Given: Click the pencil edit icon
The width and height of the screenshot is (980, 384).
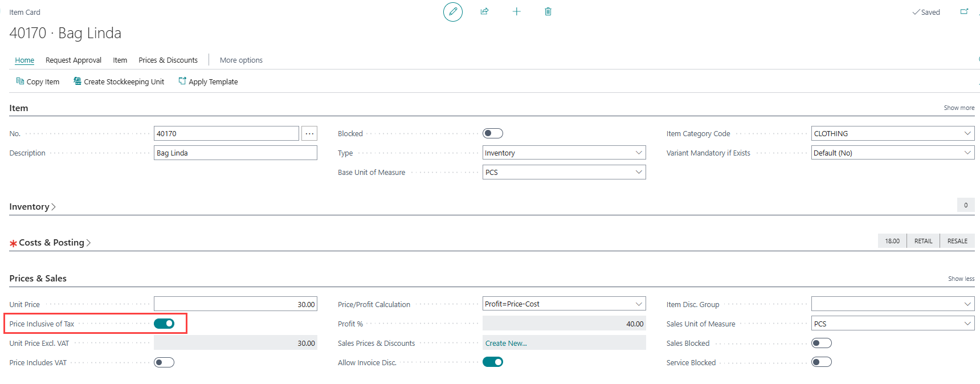Looking at the screenshot, I should [x=453, y=12].
